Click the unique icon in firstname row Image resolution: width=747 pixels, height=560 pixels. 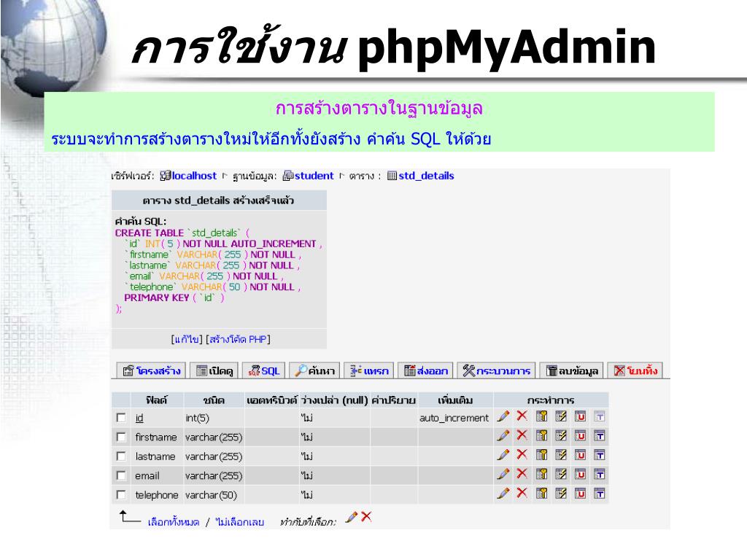pyautogui.click(x=580, y=435)
